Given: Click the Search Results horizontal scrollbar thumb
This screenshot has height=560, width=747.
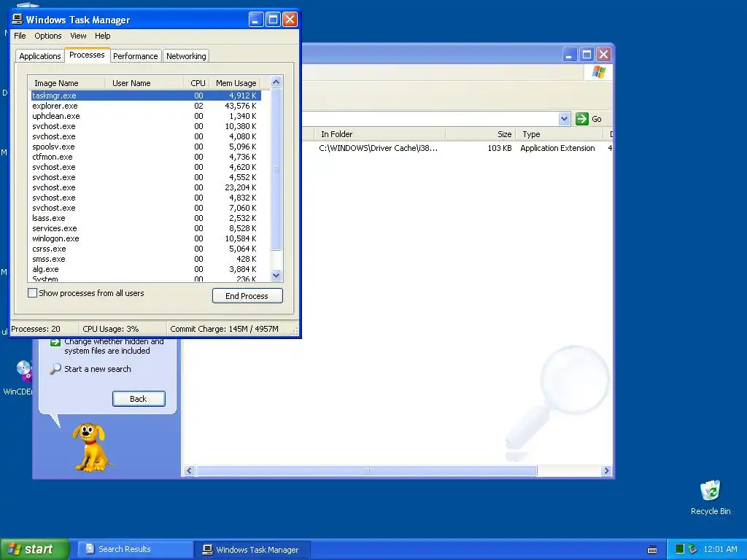Looking at the screenshot, I should (367, 471).
